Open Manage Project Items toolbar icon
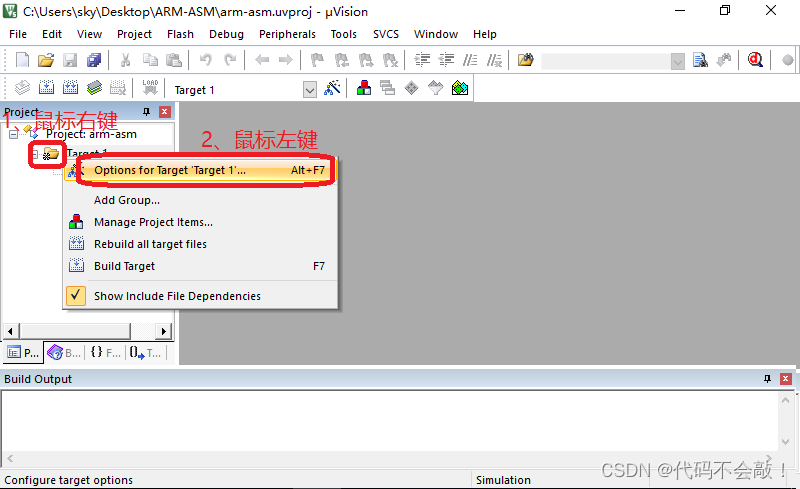800x489 pixels. point(364,88)
